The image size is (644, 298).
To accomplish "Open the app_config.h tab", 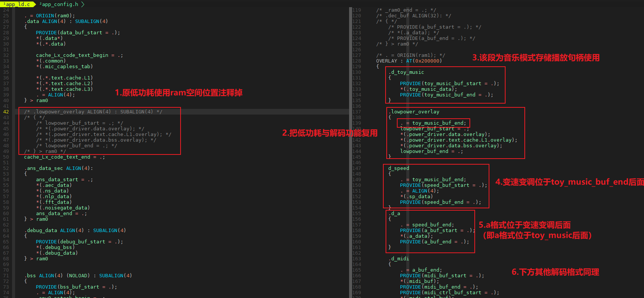I will pyautogui.click(x=60, y=4).
